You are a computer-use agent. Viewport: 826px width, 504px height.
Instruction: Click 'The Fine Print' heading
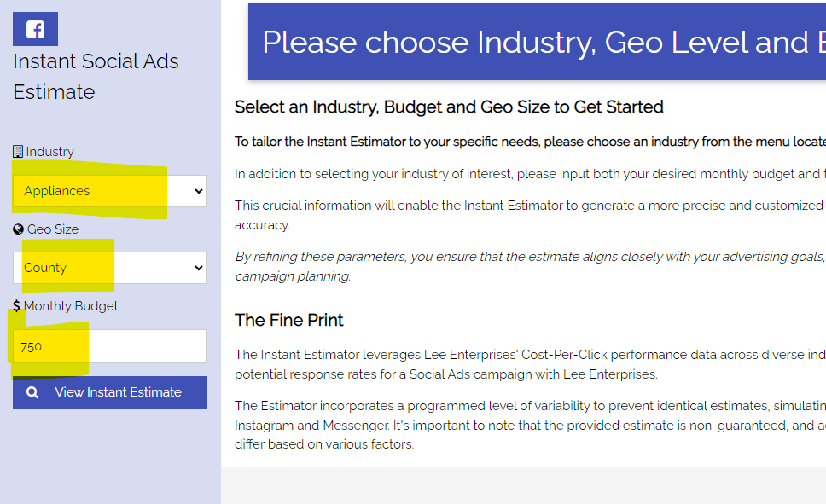point(289,320)
